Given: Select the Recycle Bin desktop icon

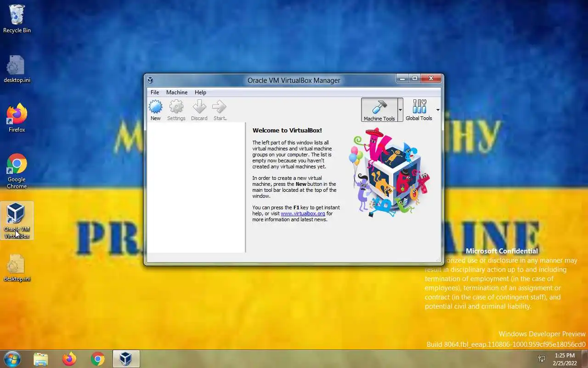Looking at the screenshot, I should (17, 19).
